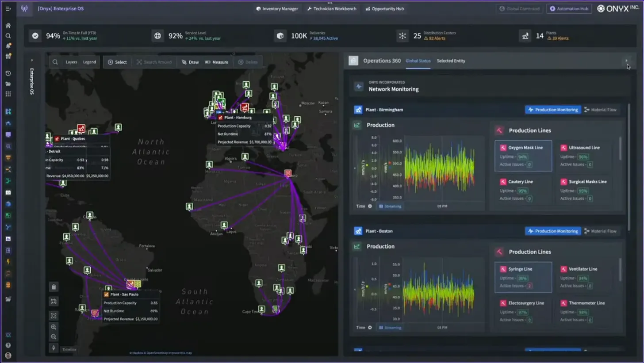Open the help question mark icon
This screenshot has width=644, height=363.
(x=8, y=345)
